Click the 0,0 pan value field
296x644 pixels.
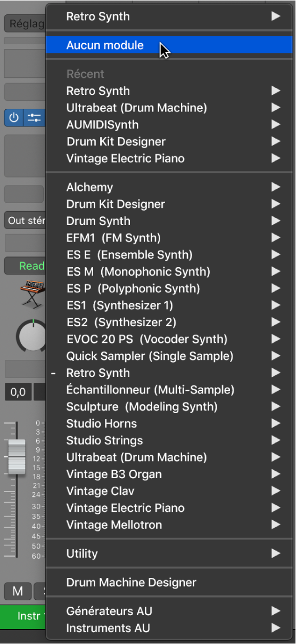pyautogui.click(x=18, y=392)
